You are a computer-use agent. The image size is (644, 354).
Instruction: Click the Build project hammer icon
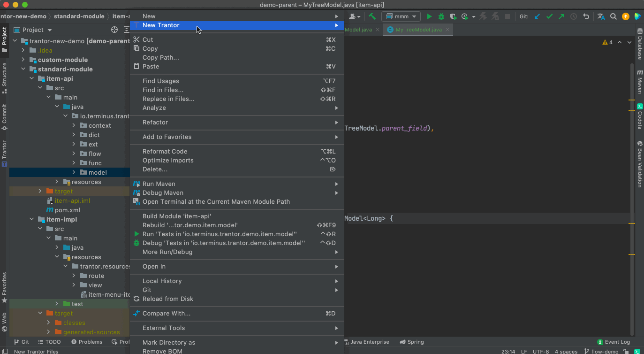(372, 16)
